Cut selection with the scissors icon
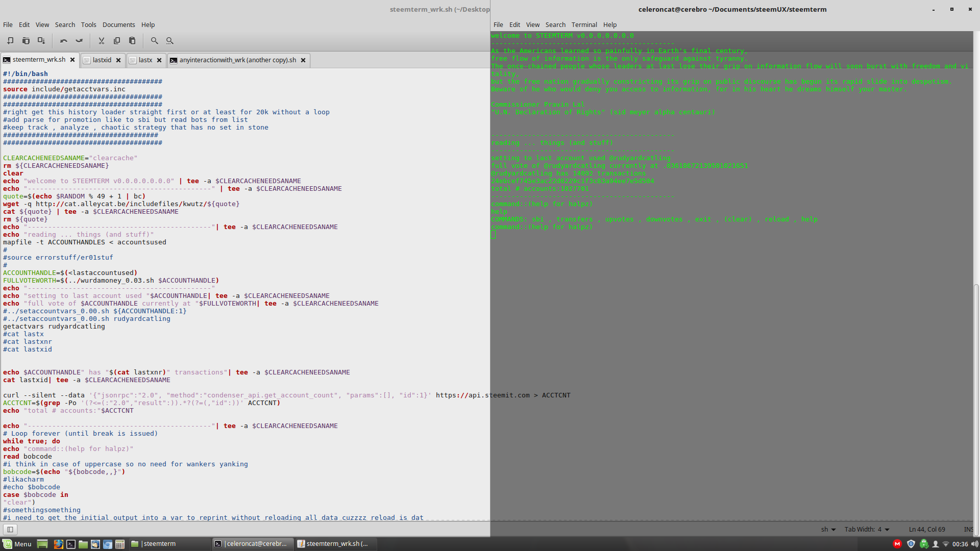980x551 pixels. tap(102, 41)
